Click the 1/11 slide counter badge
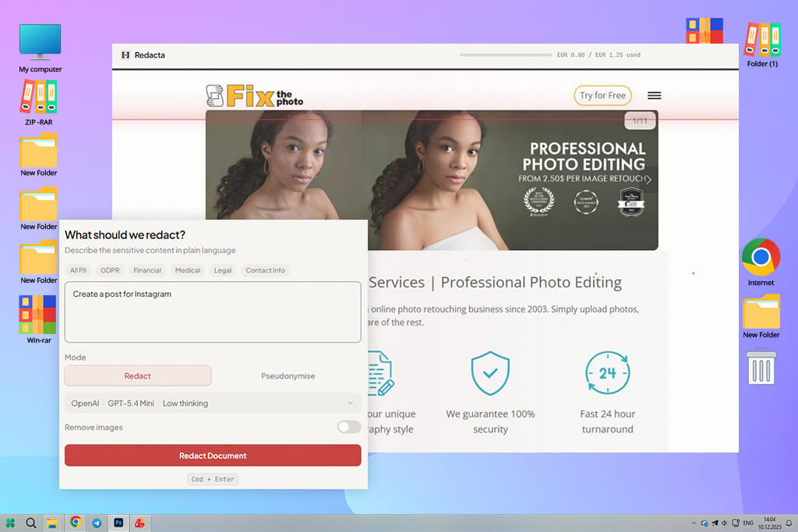 click(640, 121)
